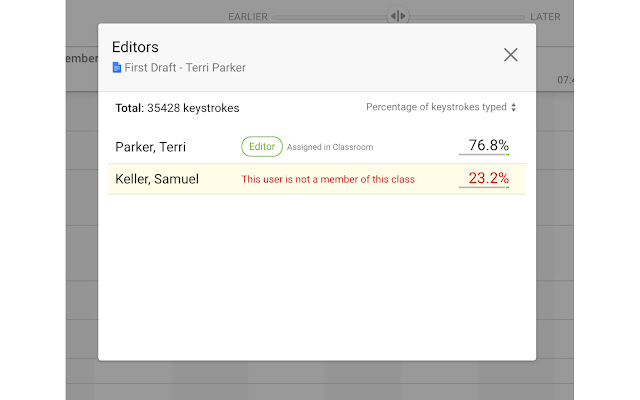Screen dimensions: 640x400
Task: Click the Total 35428 keystrokes text
Action: 177,107
